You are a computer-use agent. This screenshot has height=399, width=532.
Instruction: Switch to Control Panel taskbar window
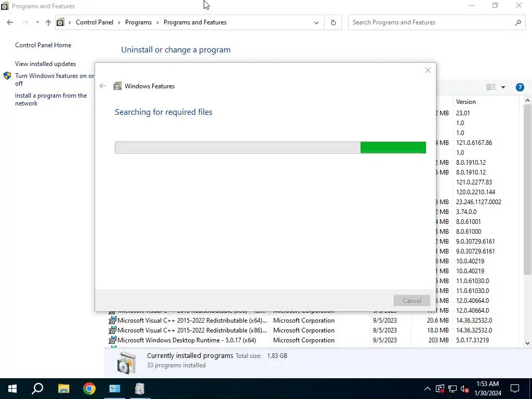(115, 389)
